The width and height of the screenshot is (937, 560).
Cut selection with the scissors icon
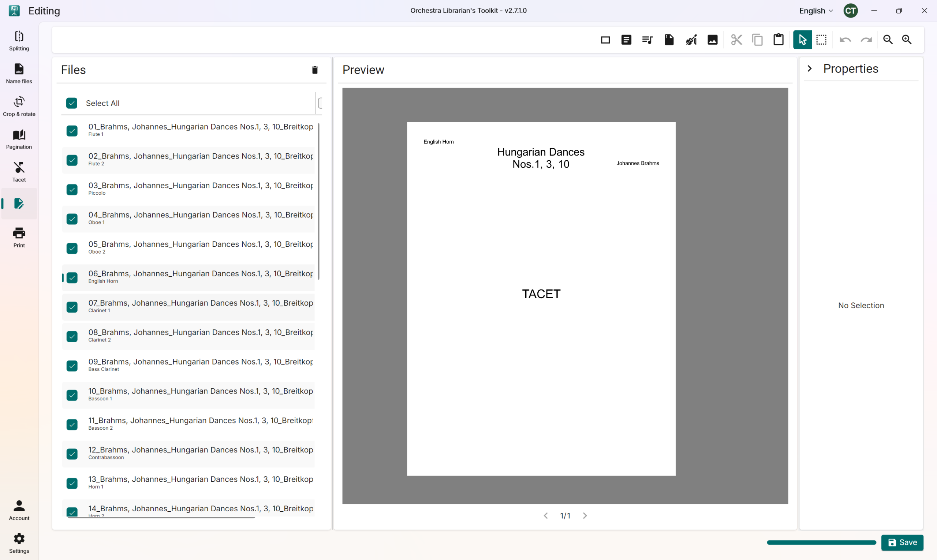(736, 40)
